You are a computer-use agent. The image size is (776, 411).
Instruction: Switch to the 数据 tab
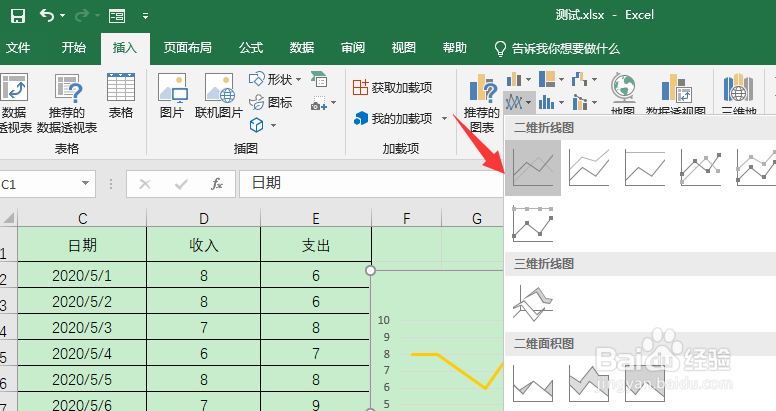302,48
